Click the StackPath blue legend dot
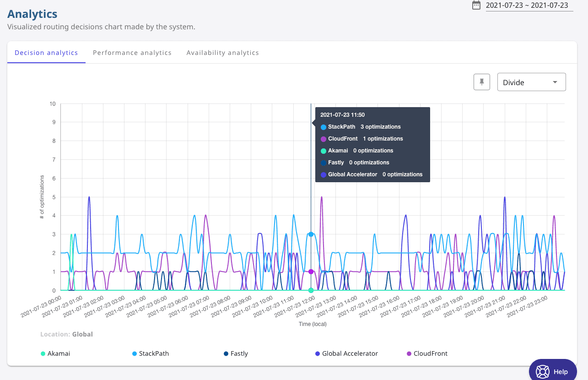588x380 pixels. (135, 353)
